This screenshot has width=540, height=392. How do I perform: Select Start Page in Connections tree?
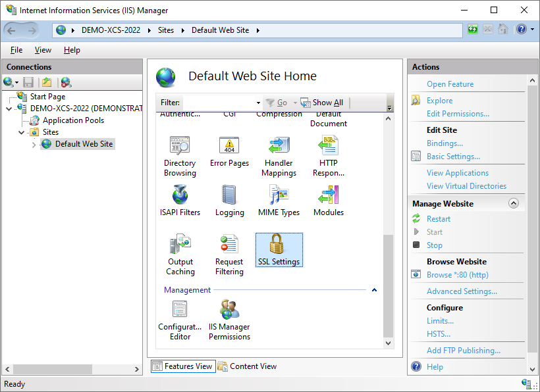coord(47,97)
